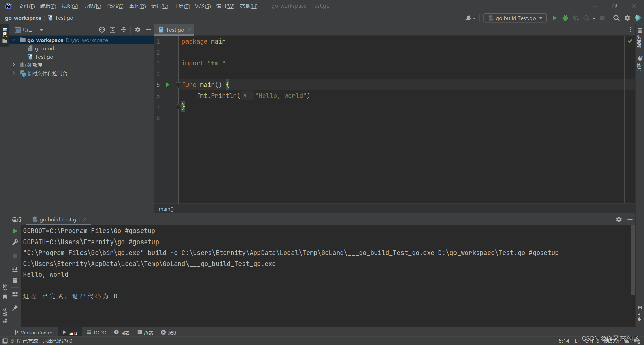Viewport: 644px width, 345px height.
Task: Open the 服务 services tab
Action: pos(168,332)
